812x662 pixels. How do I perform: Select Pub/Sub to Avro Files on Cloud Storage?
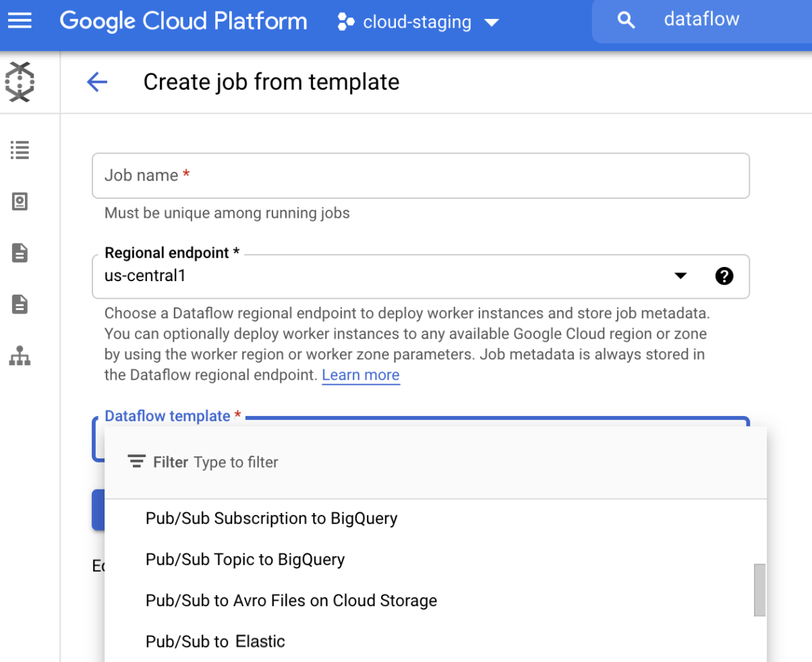(x=291, y=600)
